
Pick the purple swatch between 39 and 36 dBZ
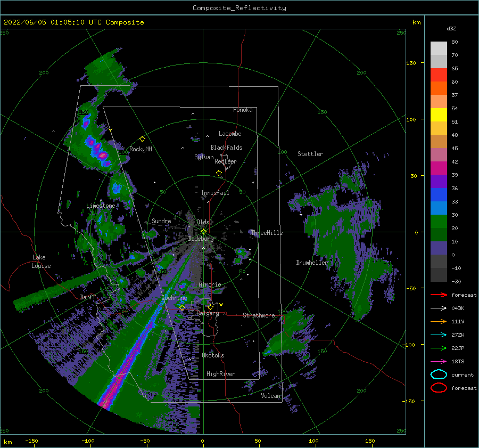pos(439,181)
